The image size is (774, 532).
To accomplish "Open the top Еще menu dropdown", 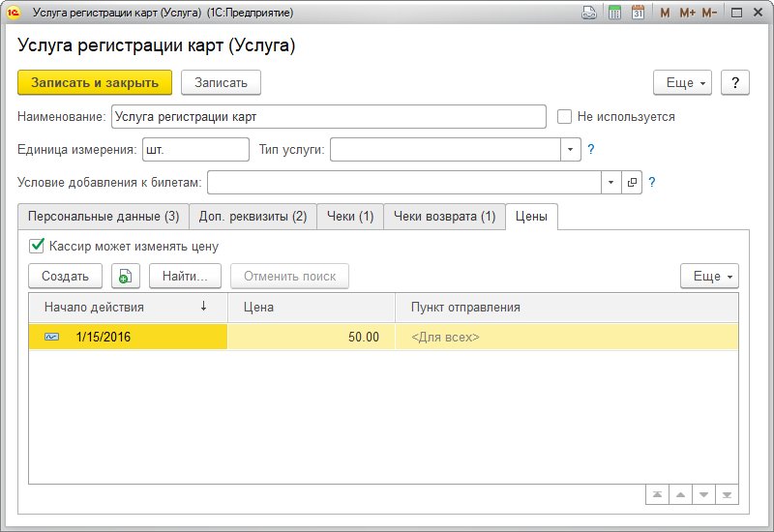I will coord(687,83).
